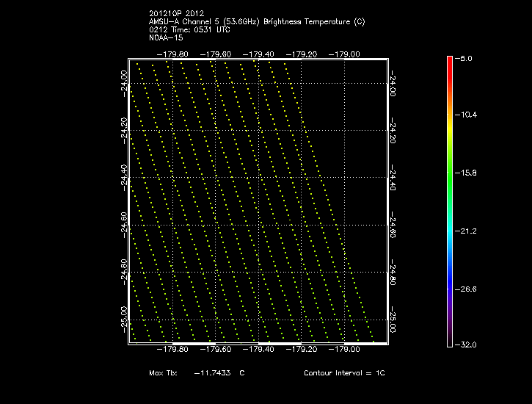This screenshot has height=404, width=532.
Task: Click the Max Tb value -11.7433
Action: pos(213,373)
